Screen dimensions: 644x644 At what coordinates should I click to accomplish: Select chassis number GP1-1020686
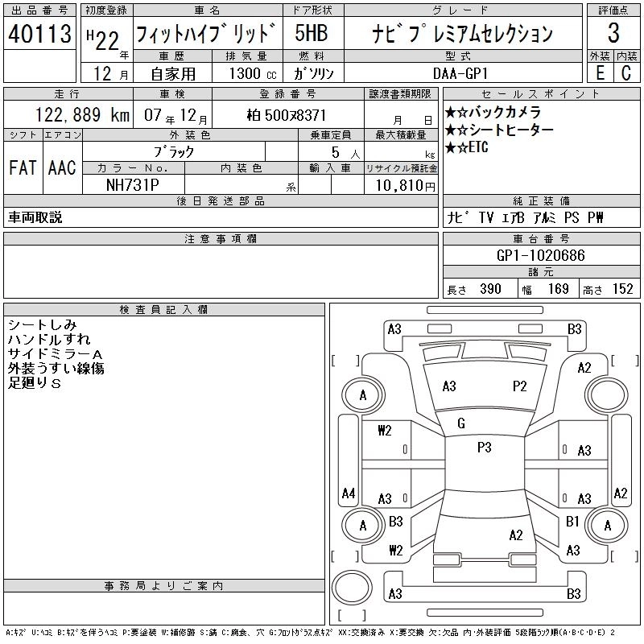[x=540, y=255]
